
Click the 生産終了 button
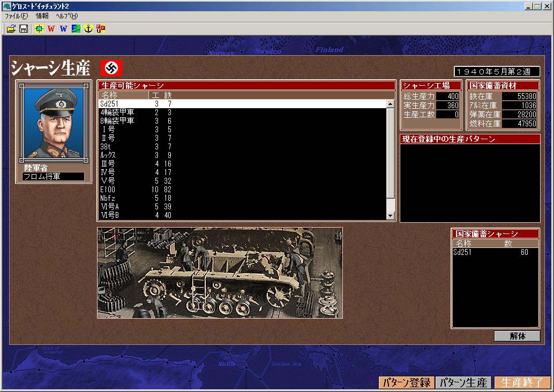519,382
